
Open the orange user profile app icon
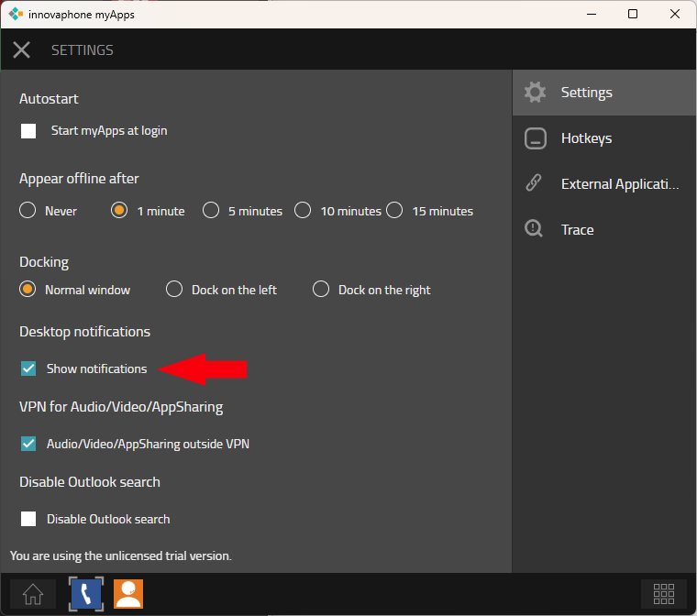(x=128, y=594)
